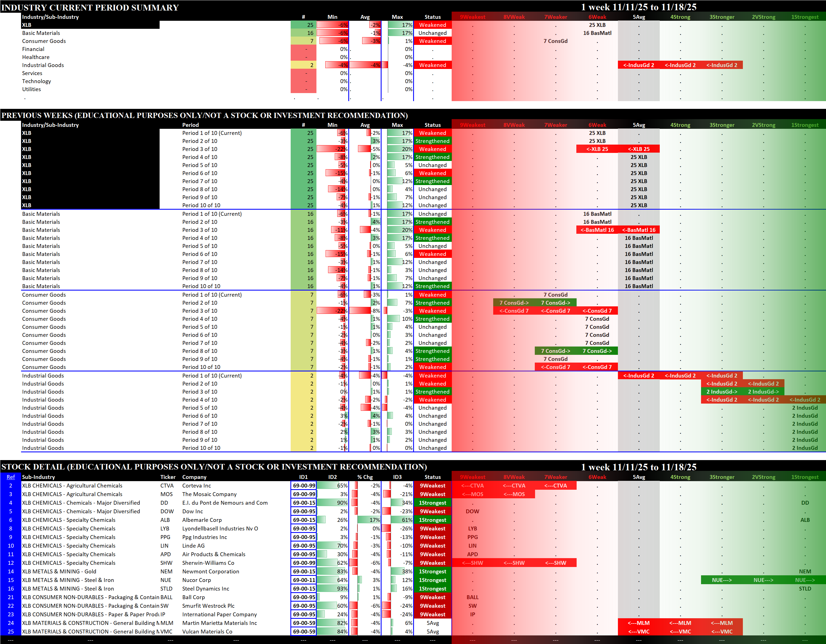
Task: Select the Stock Detail section title
Action: tap(214, 467)
